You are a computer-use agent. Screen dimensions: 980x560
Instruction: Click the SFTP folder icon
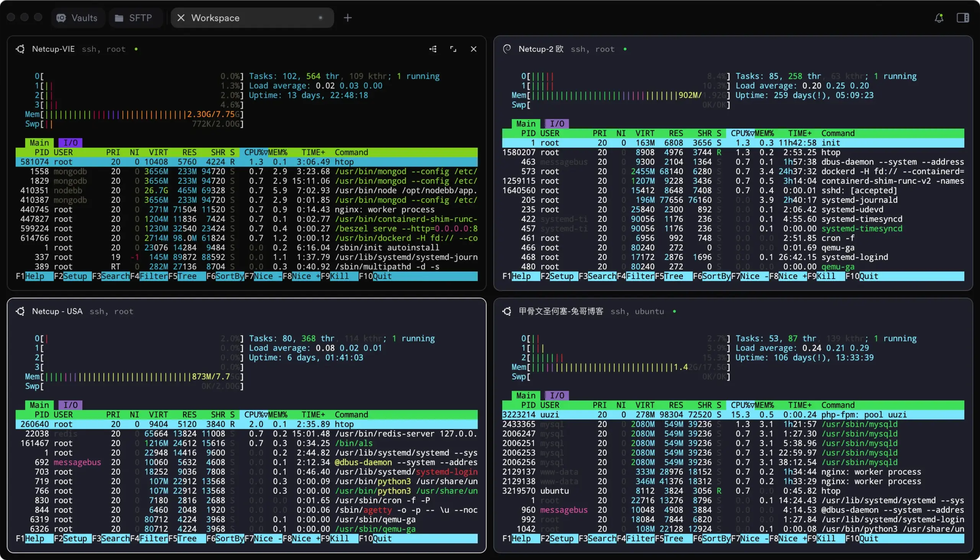[x=119, y=18]
